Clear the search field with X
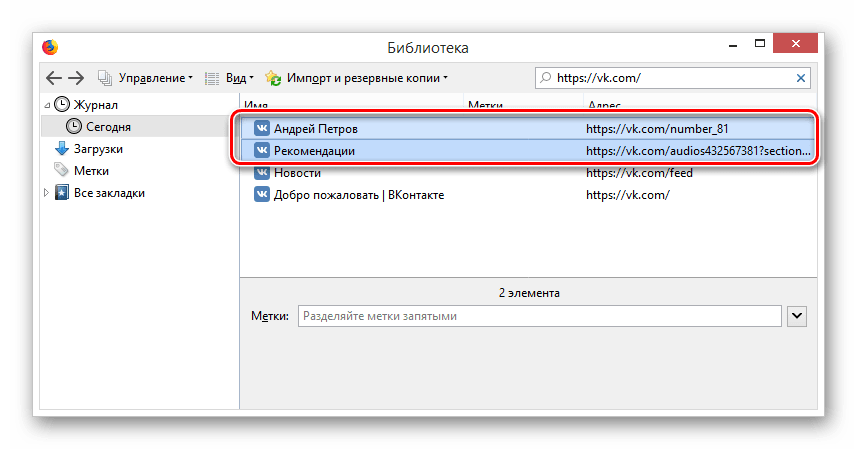The image size is (857, 449). [800, 77]
